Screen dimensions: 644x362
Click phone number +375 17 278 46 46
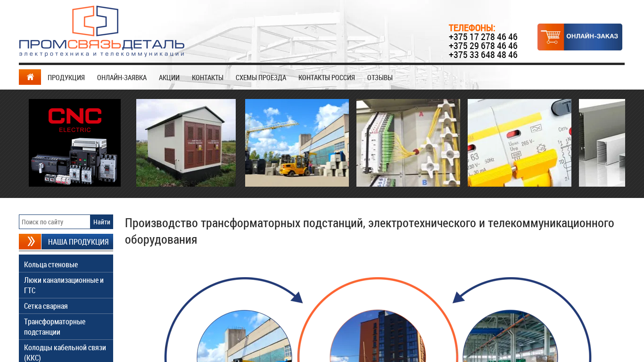[x=483, y=37]
